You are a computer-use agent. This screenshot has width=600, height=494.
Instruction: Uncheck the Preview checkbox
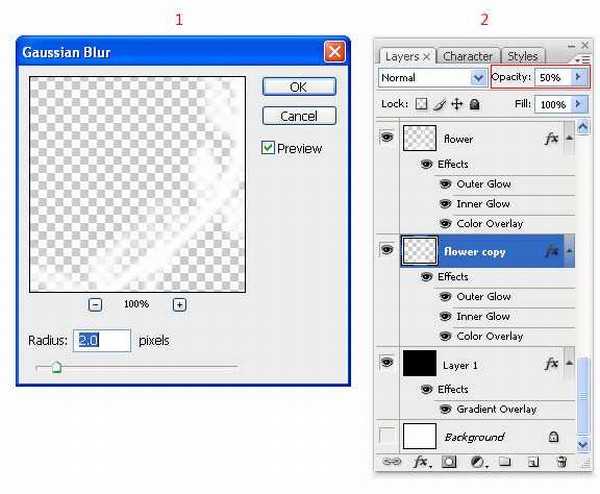pos(268,148)
